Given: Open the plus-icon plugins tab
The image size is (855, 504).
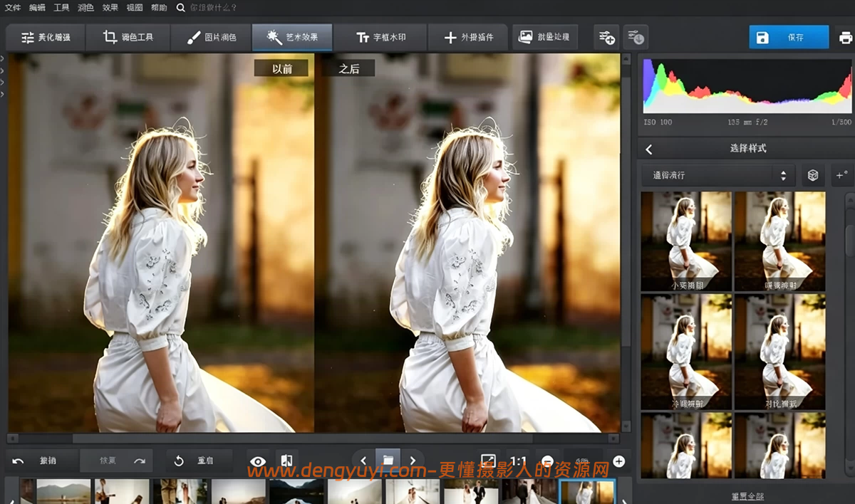Looking at the screenshot, I should [468, 37].
